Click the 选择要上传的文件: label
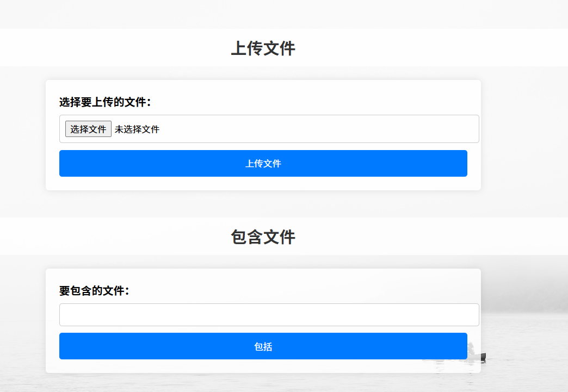 pos(105,102)
